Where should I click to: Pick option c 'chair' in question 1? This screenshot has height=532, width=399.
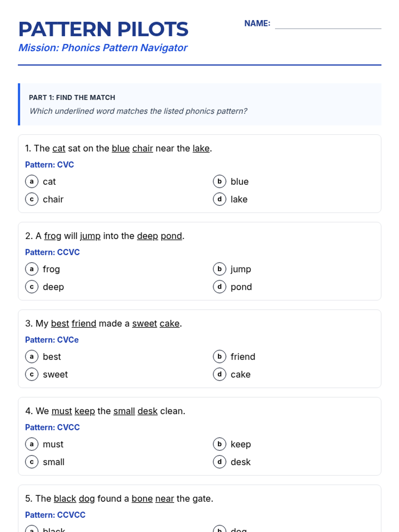32,199
